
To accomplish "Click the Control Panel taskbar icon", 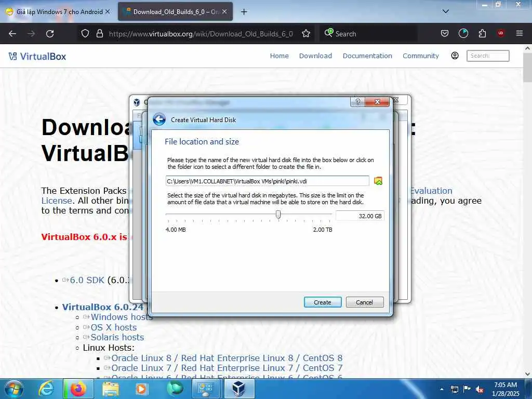I will point(206,389).
